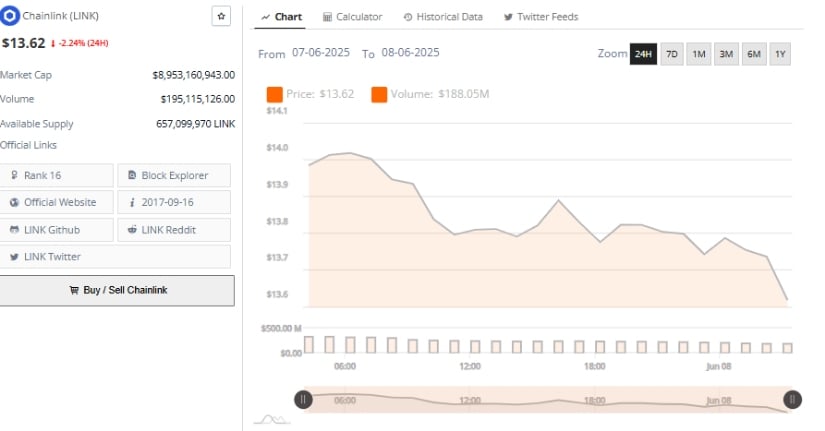Screen dimensions: 825x431
Task: Click the Twitter bird icon in tabs
Action: pos(508,17)
